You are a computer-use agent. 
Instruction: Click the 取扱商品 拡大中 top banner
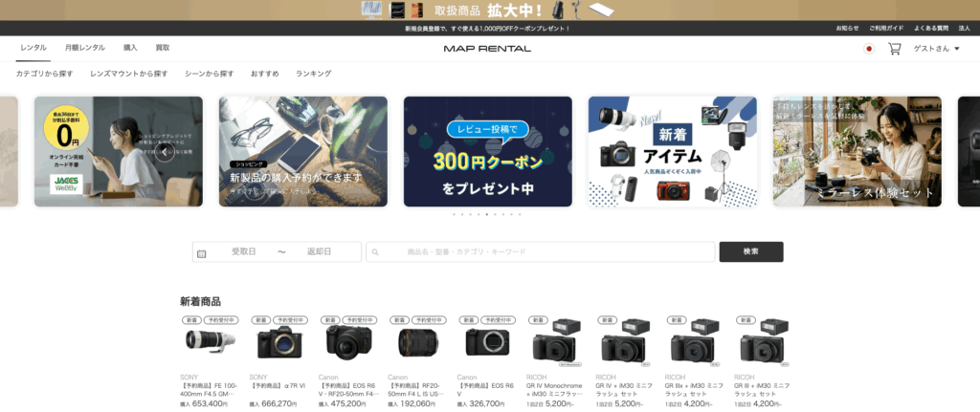[x=489, y=10]
